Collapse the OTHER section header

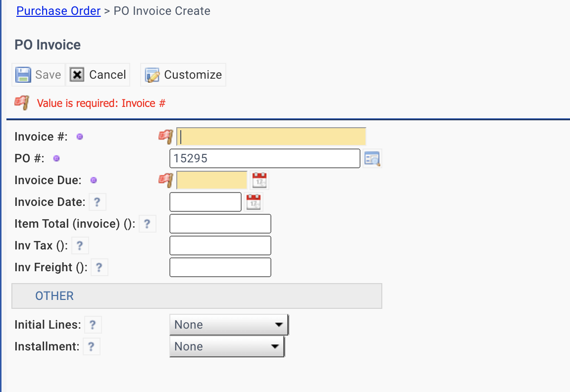[x=54, y=296]
